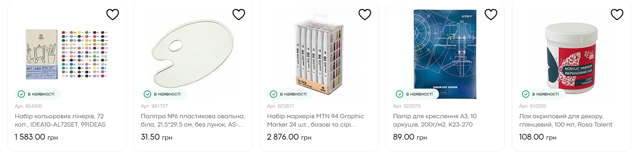644x153 pixels.
Task: Click the 2 876.00 грн price
Action: (289, 137)
